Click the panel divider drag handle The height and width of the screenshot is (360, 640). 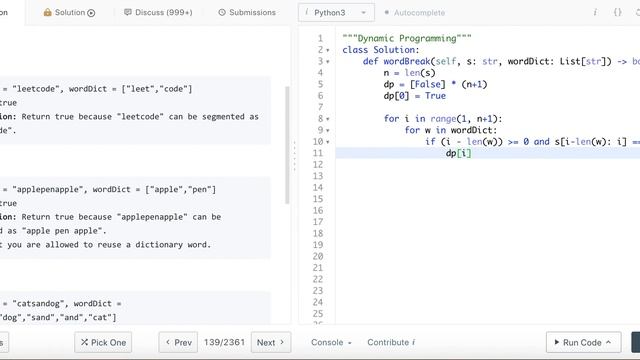[x=295, y=156]
